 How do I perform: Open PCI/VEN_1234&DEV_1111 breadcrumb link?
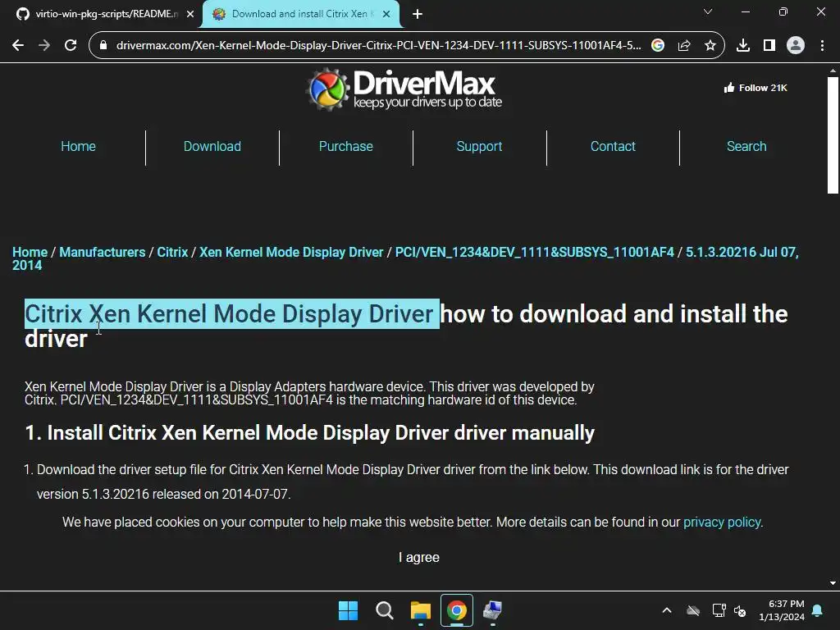point(534,253)
